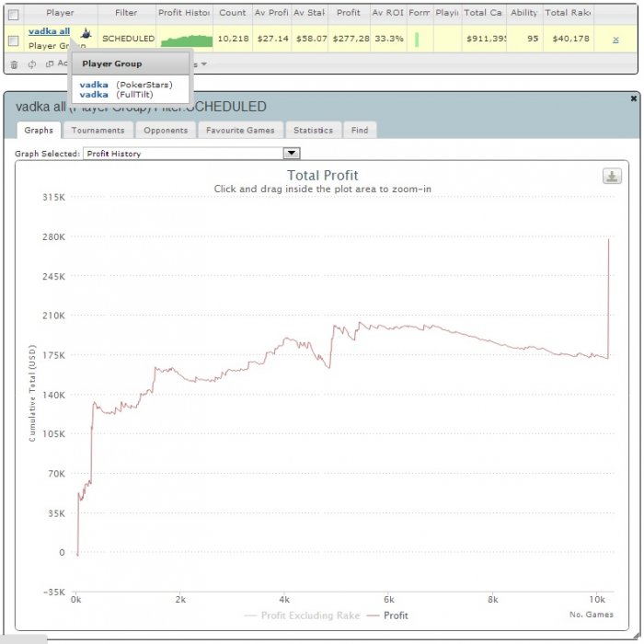Open the Statistics tab
The image size is (644, 644).
pyautogui.click(x=313, y=131)
